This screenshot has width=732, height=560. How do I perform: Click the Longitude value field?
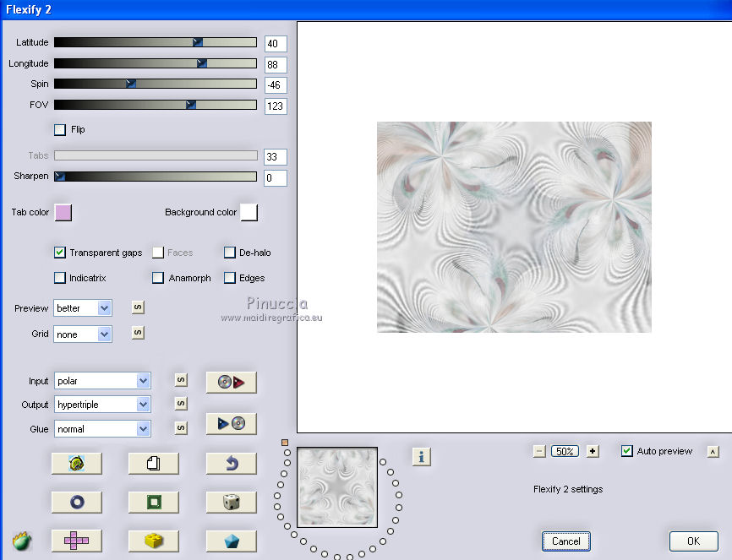tap(276, 64)
